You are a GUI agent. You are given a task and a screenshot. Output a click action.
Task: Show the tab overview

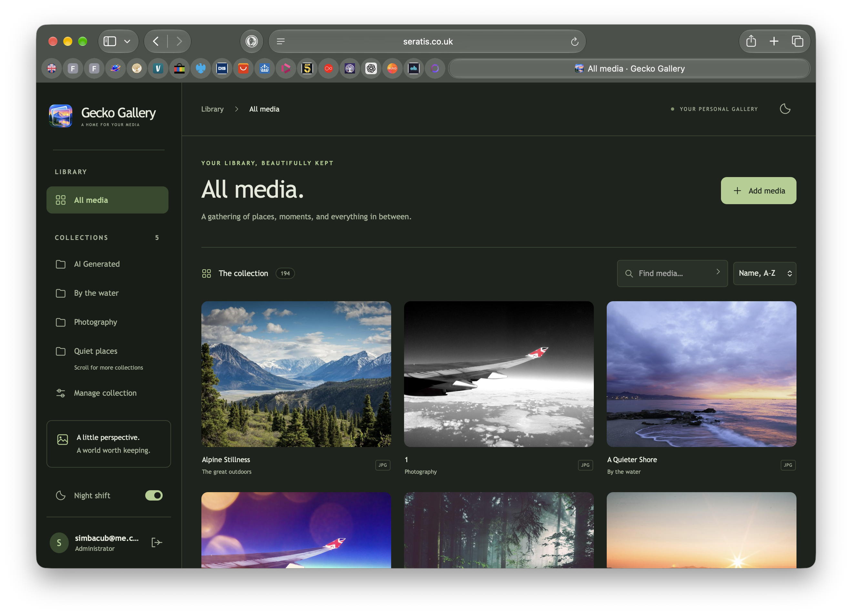pyautogui.click(x=797, y=41)
